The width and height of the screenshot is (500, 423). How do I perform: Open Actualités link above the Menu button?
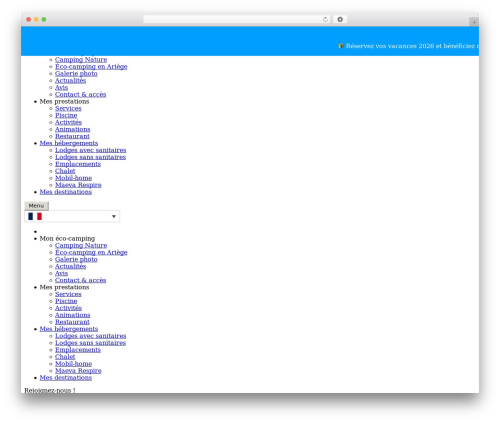(x=70, y=81)
